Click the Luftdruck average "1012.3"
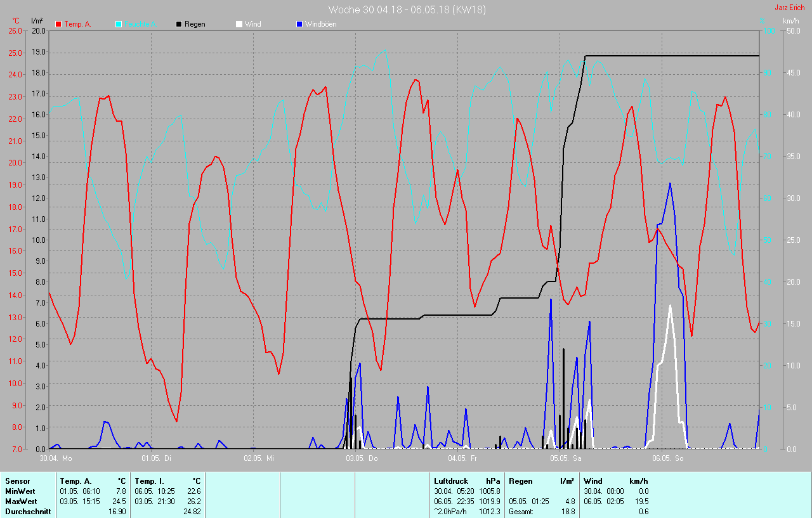Image resolution: width=812 pixels, height=518 pixels. click(490, 512)
